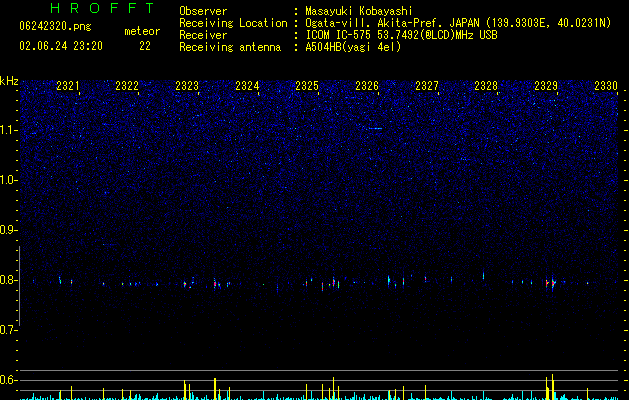Click the 2323 time marker
629x400 pixels.
coord(187,86)
